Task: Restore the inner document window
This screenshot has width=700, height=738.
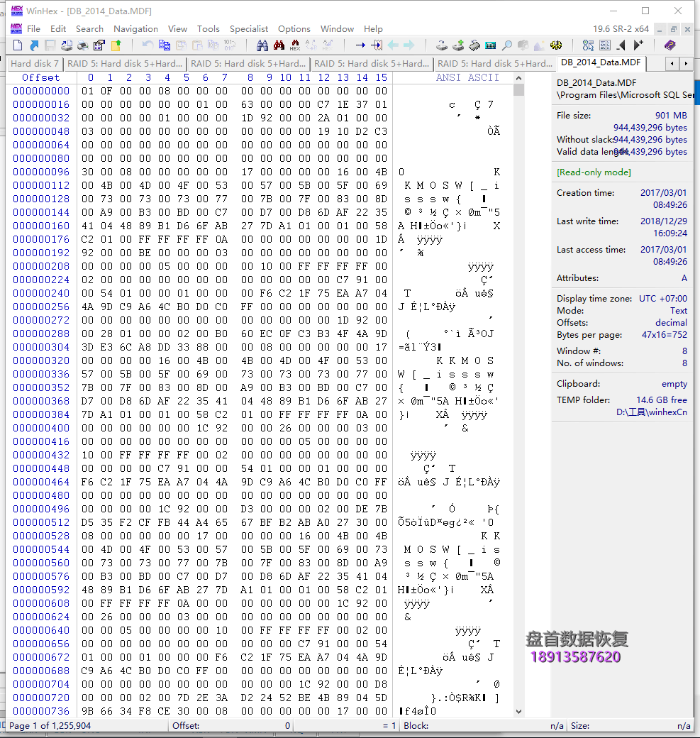Action: pos(674,29)
